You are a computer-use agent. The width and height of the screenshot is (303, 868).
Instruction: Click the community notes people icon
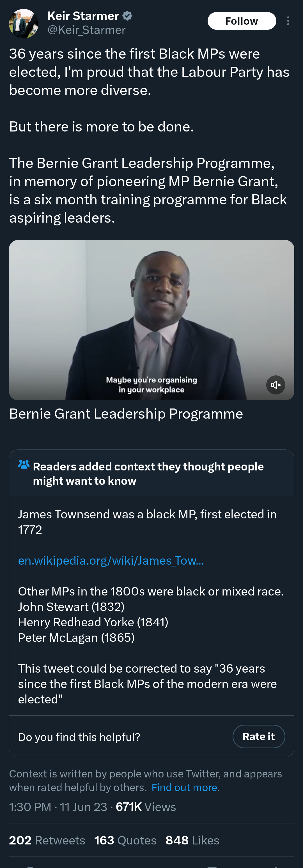click(x=24, y=464)
